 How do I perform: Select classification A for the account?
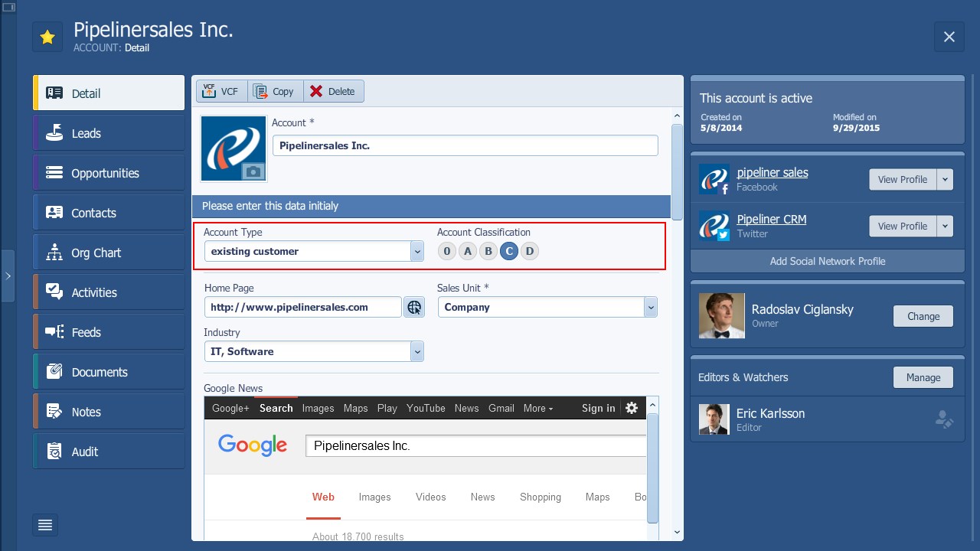[467, 250]
